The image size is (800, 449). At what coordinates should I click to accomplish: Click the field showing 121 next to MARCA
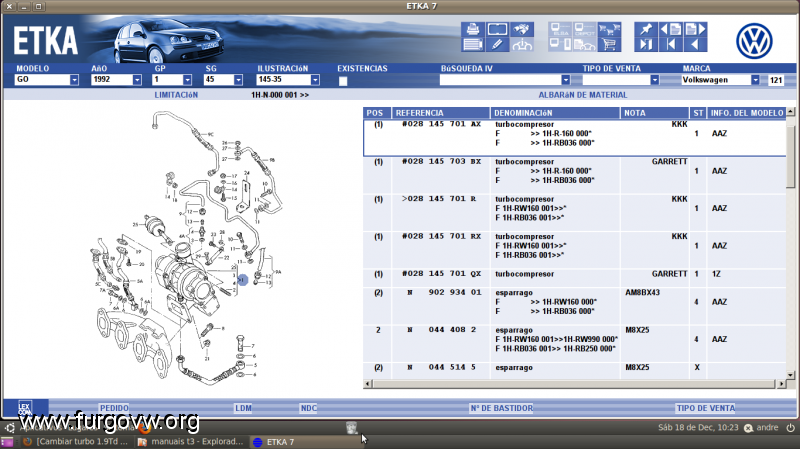[x=776, y=80]
